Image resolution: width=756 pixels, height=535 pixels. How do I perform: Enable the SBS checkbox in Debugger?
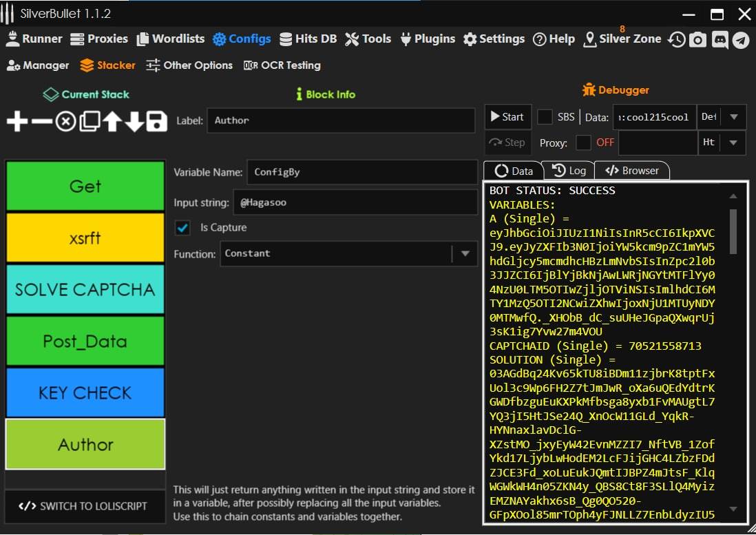point(545,117)
